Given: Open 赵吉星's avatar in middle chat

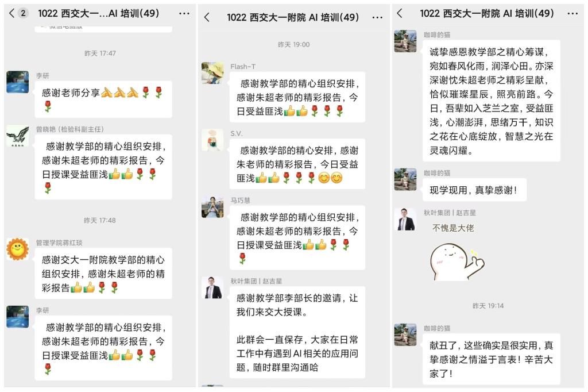Looking at the screenshot, I should 212,287.
